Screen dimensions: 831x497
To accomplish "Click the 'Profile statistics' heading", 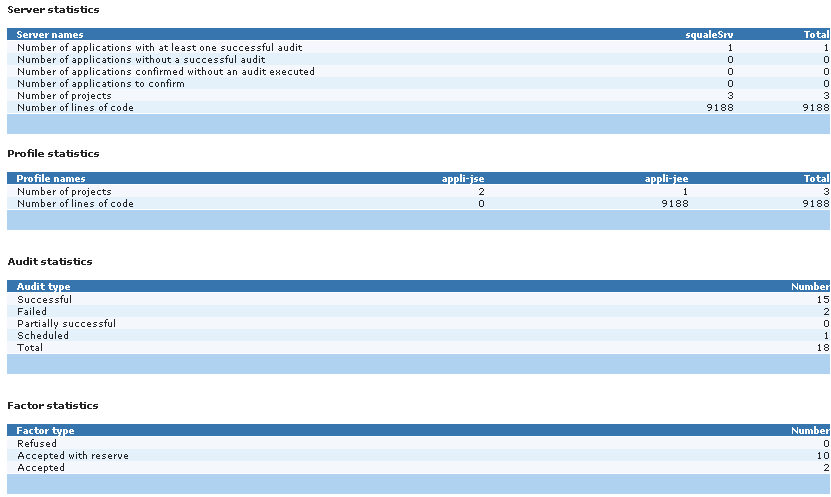I will [x=53, y=154].
